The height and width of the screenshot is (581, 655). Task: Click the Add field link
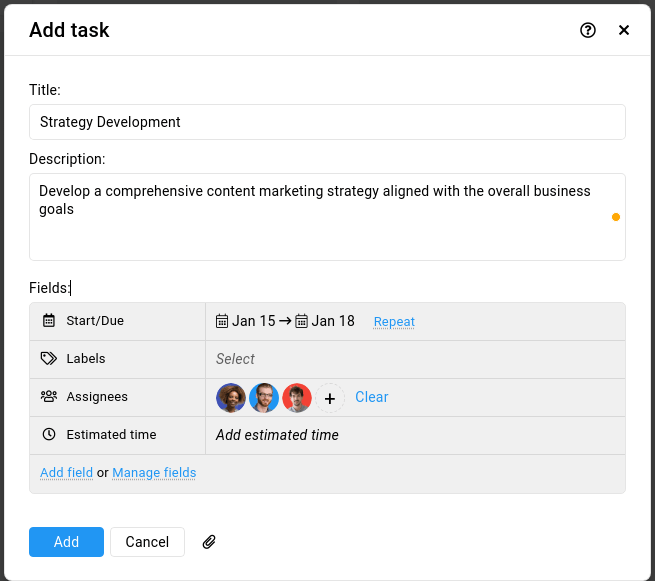click(x=66, y=472)
